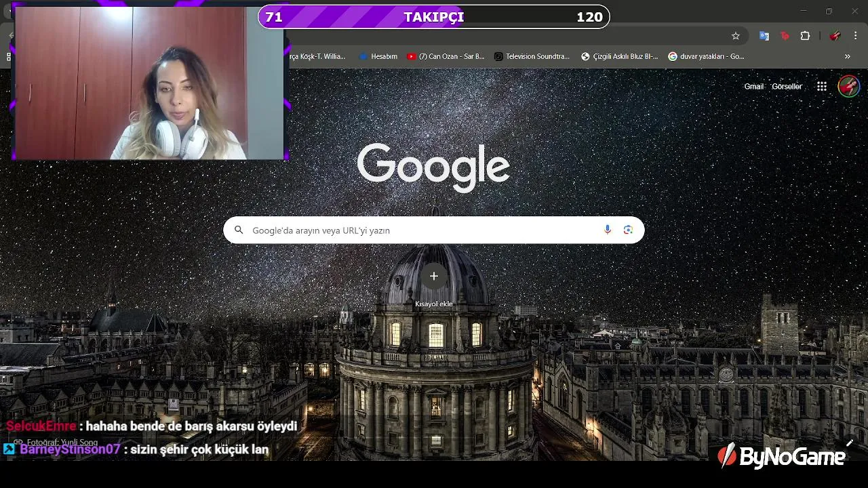Open the Çizgili Askılı Bluz bookmark
868x488 pixels.
619,56
